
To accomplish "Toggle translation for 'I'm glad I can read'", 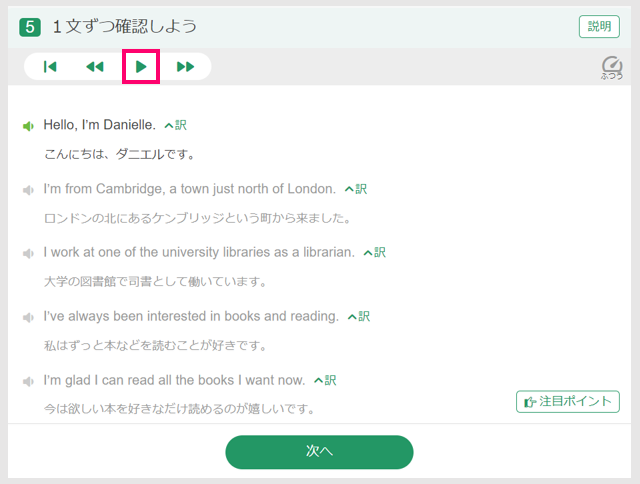I will (325, 380).
